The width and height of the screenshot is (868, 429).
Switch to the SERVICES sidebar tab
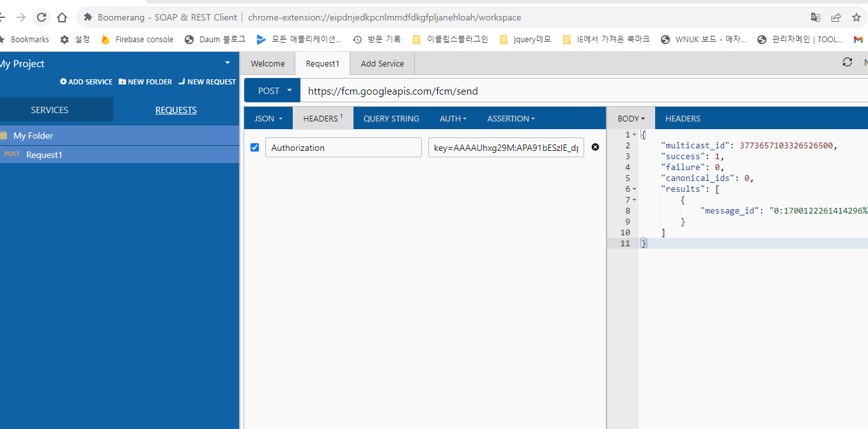[x=50, y=110]
